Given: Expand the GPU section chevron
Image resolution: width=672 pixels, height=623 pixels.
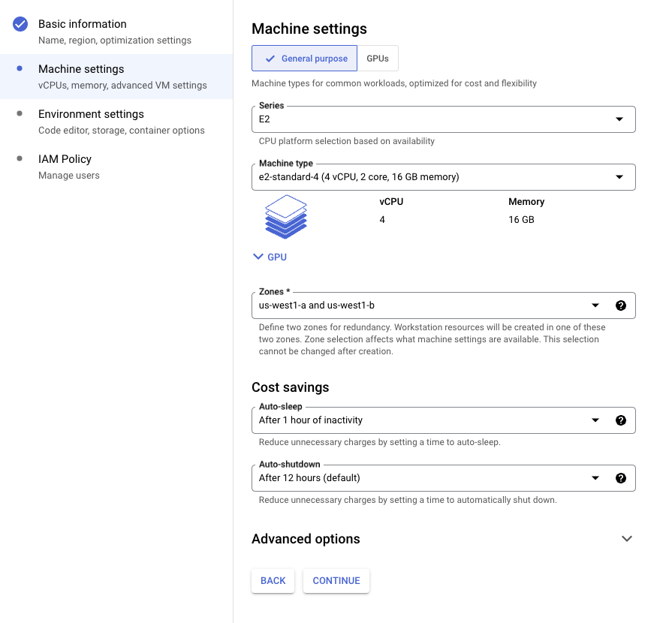Looking at the screenshot, I should 258,257.
